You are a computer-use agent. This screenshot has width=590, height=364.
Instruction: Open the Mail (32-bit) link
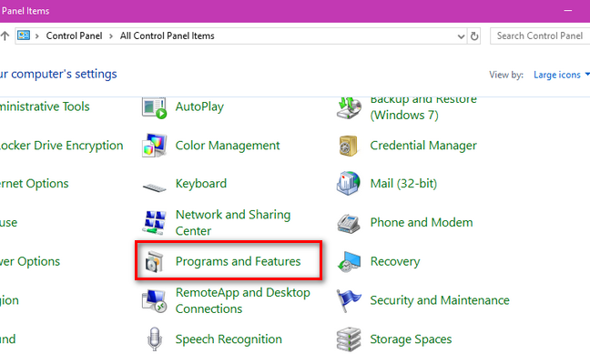[403, 184]
